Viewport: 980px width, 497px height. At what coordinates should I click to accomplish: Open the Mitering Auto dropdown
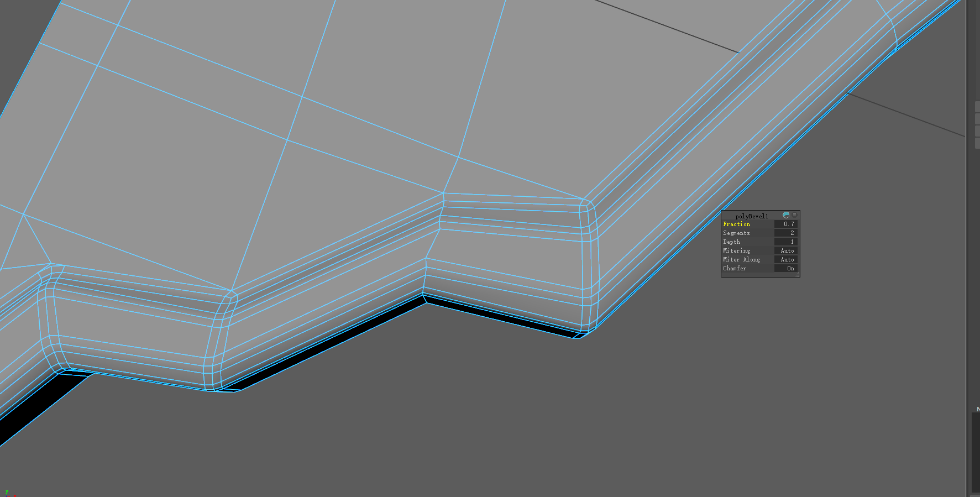786,250
